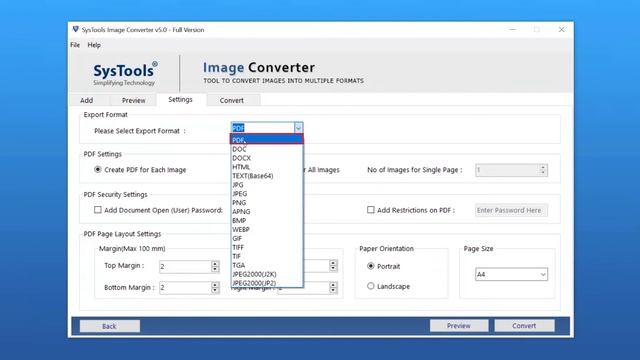Go to the Convert tab
The height and width of the screenshot is (360, 640).
(232, 100)
